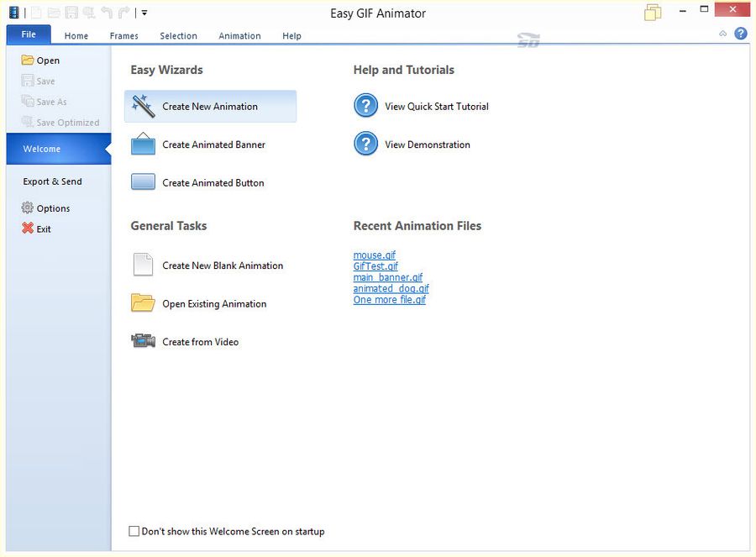Click Save As in the File sidebar
Screen dimensions: 756x557
tap(44, 102)
